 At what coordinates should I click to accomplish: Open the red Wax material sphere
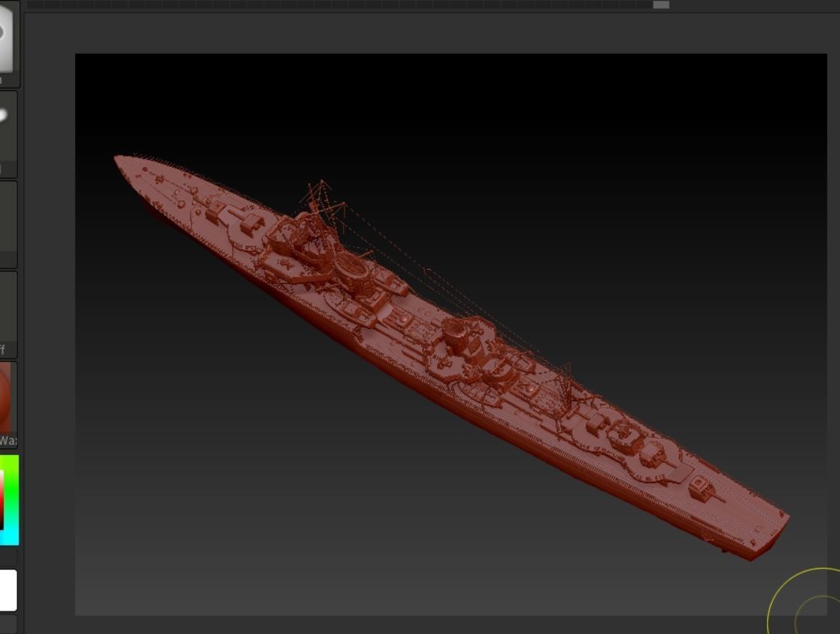click(8, 404)
